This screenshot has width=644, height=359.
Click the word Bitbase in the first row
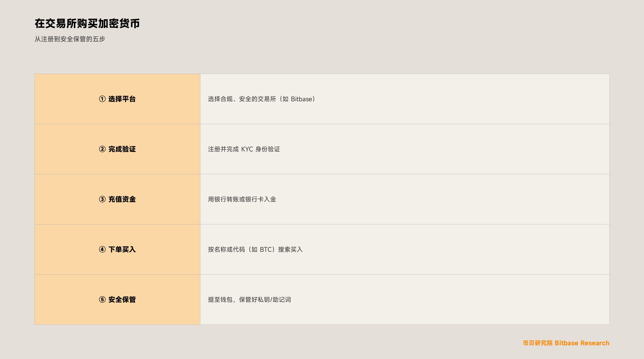click(302, 99)
